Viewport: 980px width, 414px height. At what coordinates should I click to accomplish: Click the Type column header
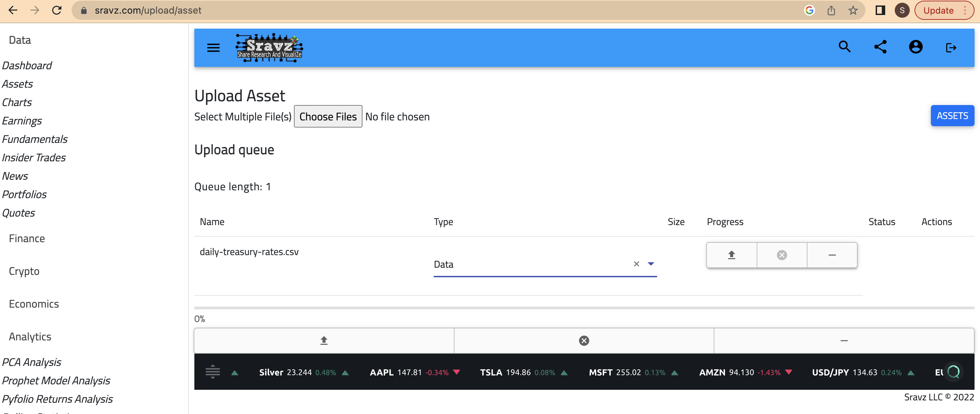tap(443, 222)
